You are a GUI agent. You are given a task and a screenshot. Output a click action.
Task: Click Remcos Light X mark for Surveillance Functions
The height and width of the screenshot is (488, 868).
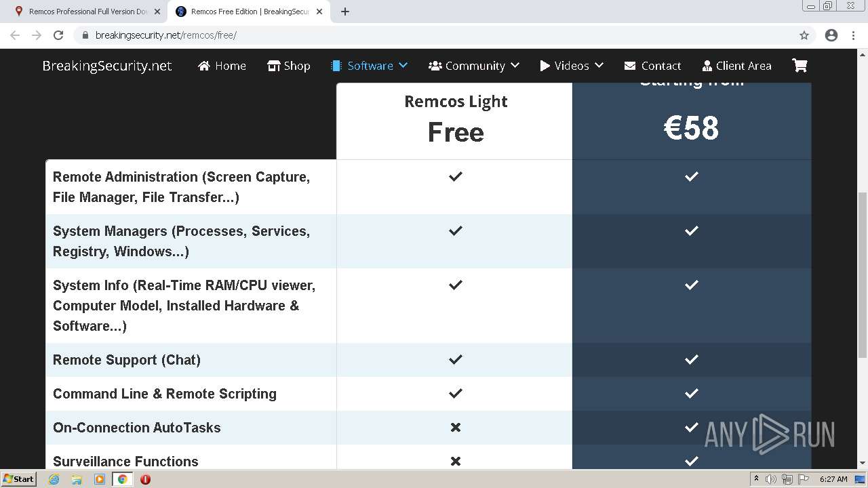coord(456,461)
